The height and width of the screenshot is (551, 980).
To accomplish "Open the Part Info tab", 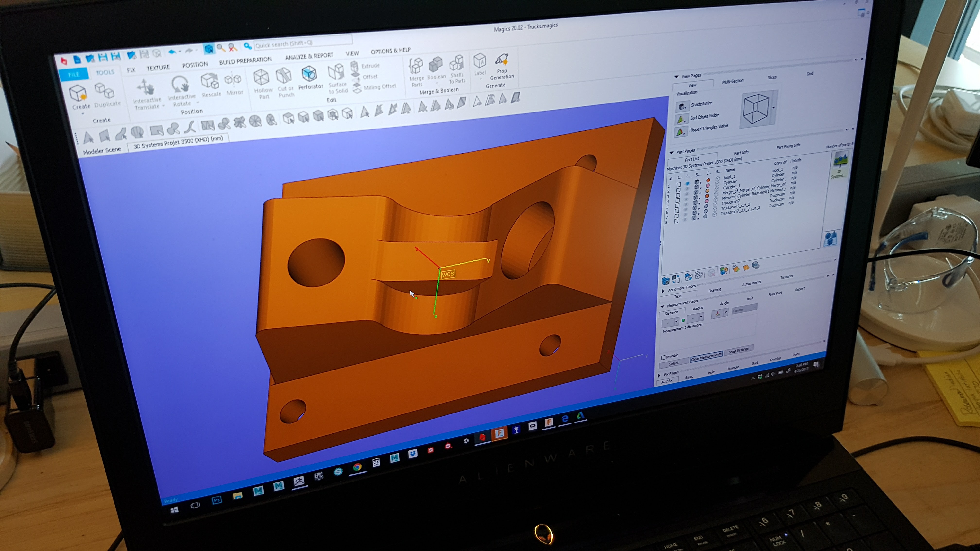I will (x=742, y=153).
